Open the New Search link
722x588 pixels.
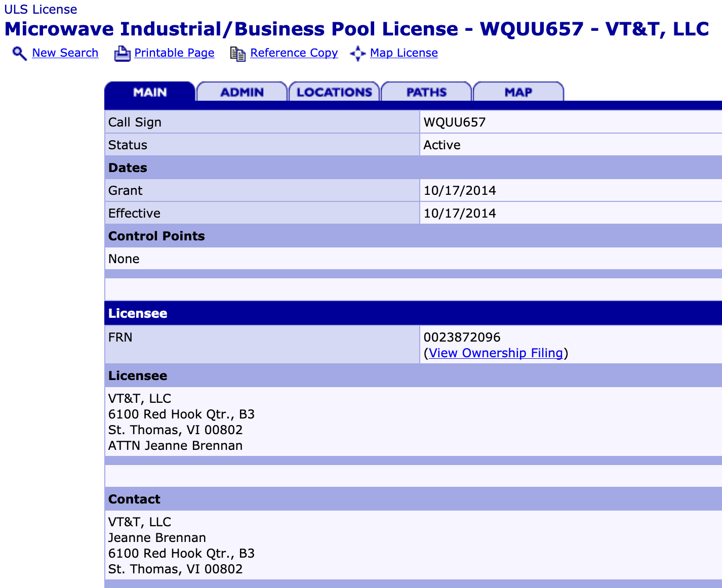pos(65,53)
